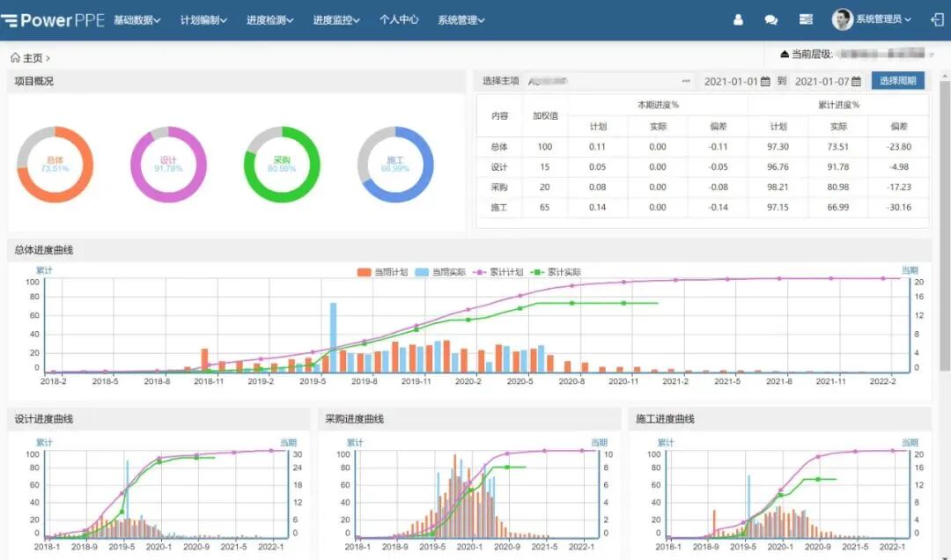
Task: Open the 系统管理员 user dropdown
Action: point(883,19)
